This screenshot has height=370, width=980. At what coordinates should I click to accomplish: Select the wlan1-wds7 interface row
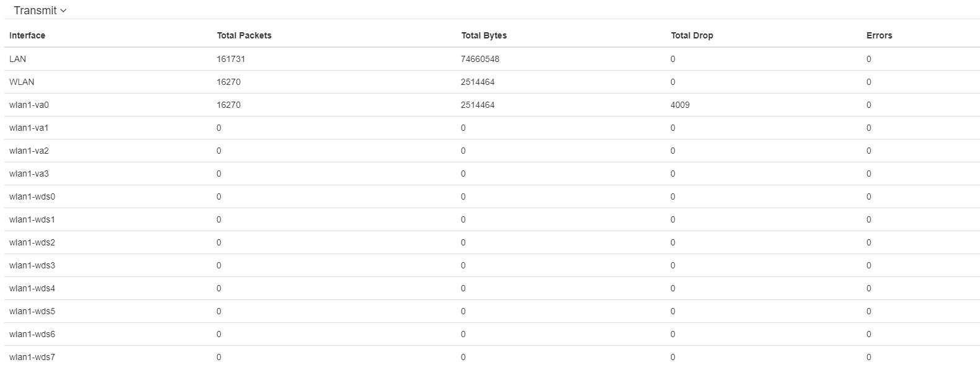click(32, 357)
